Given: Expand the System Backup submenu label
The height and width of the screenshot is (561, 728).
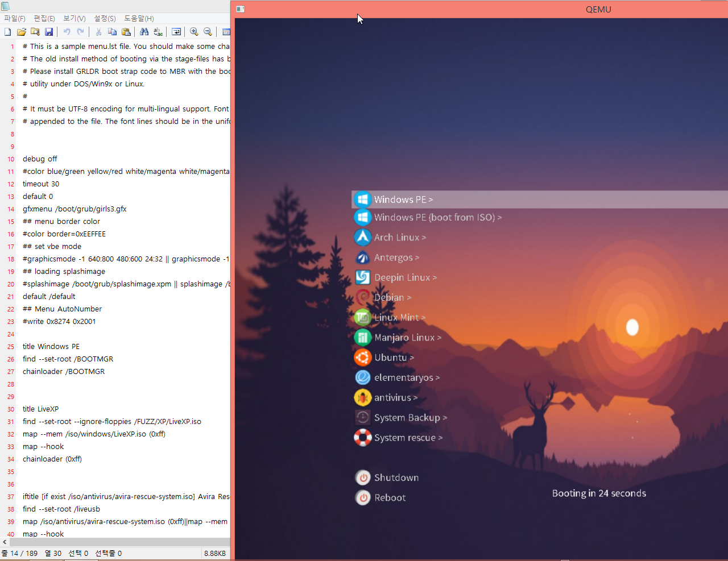Looking at the screenshot, I should click(x=411, y=417).
